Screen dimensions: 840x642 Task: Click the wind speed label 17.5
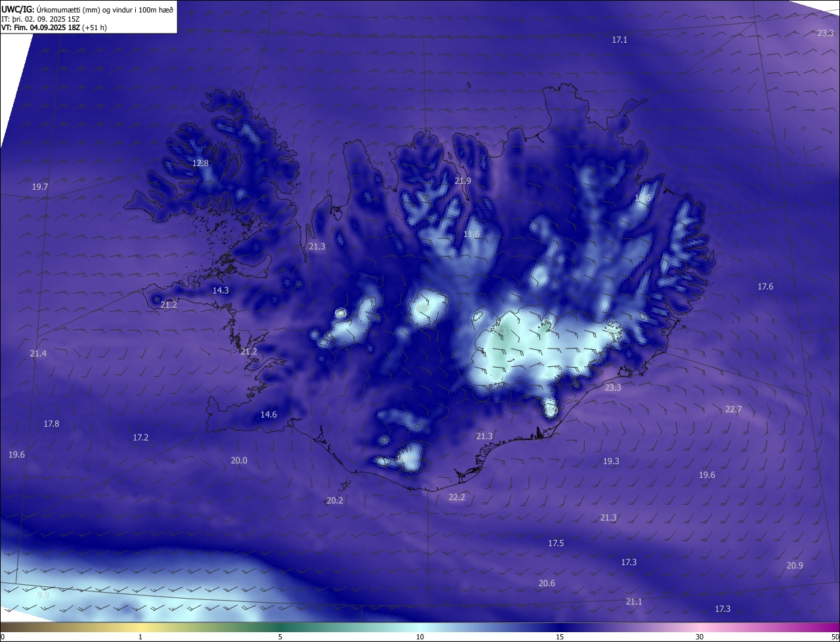click(x=556, y=543)
